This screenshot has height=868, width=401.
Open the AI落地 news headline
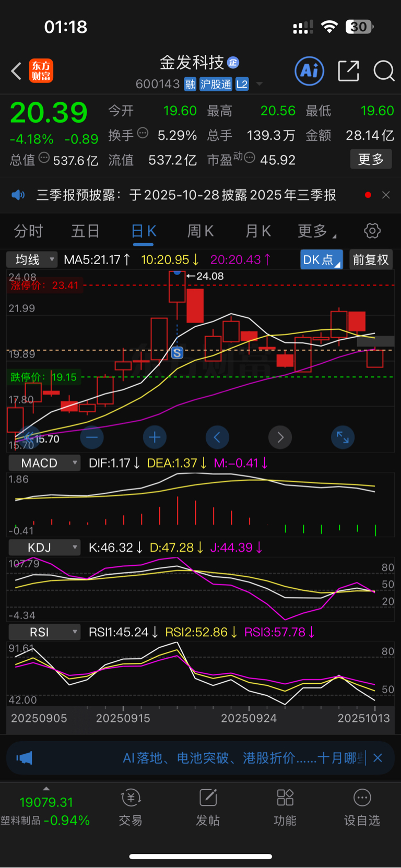pyautogui.click(x=243, y=758)
